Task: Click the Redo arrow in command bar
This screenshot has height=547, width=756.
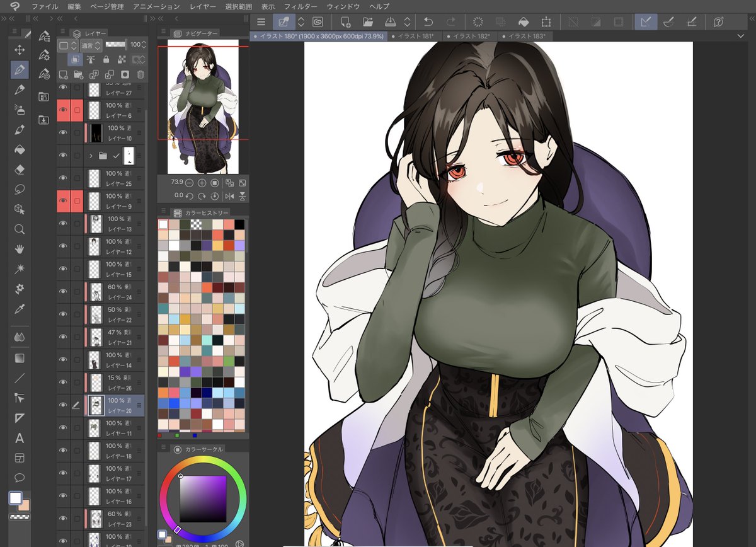Action: (x=451, y=22)
